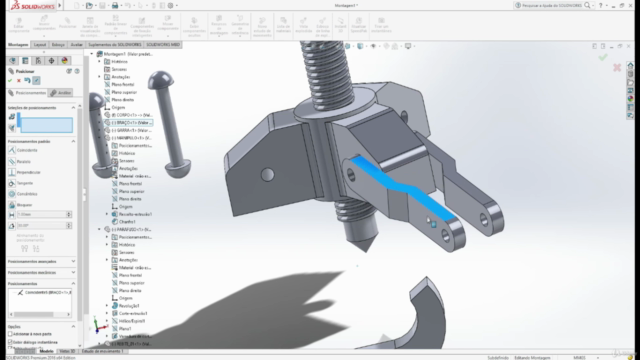Open the Estudo de movimento 1 tab
640x360 pixels.
[x=102, y=351]
